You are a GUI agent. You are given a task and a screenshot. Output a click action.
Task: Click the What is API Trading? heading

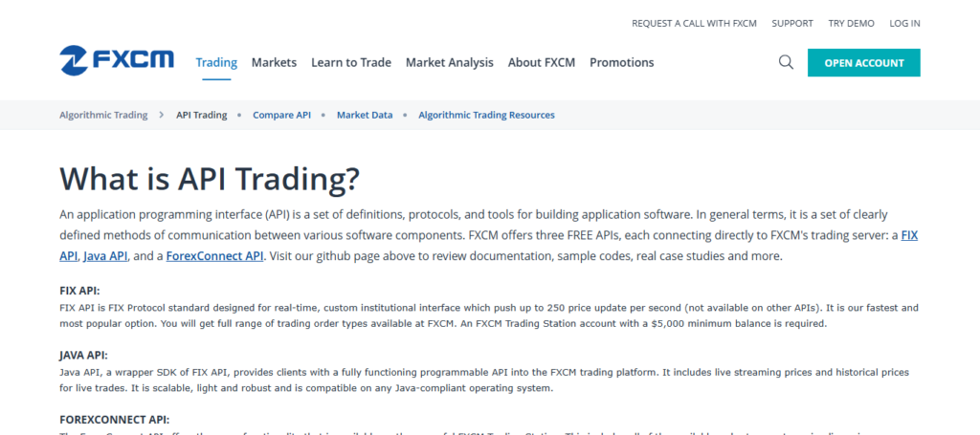click(x=210, y=179)
